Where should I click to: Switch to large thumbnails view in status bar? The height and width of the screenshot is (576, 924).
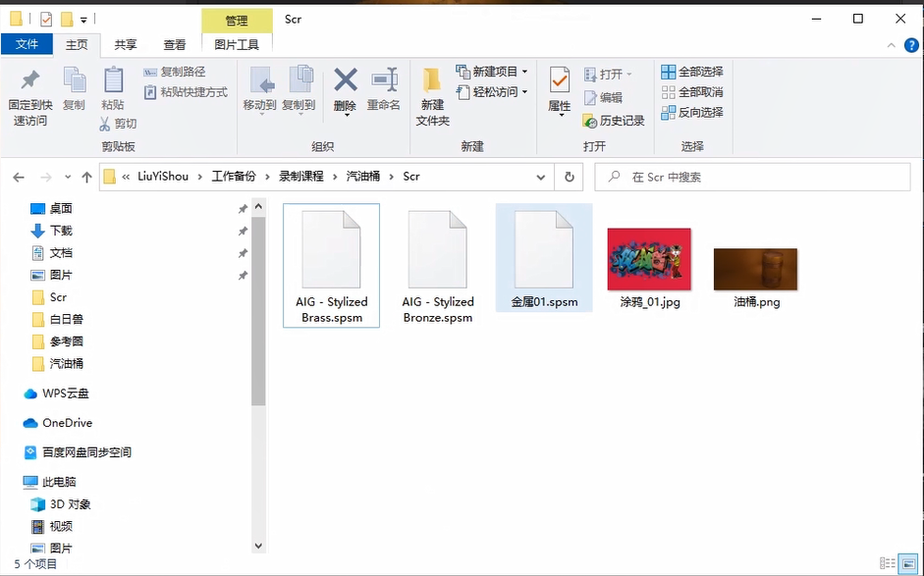(908, 564)
